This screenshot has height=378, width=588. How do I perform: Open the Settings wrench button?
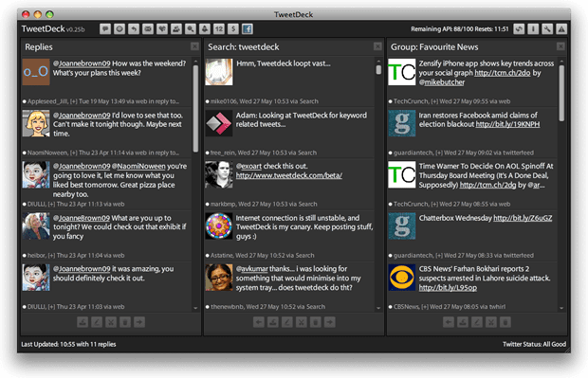[x=547, y=28]
